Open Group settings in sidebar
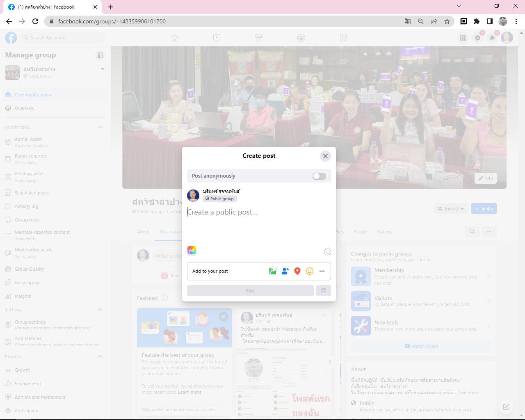Image resolution: width=525 pixels, height=420 pixels. pos(55,325)
